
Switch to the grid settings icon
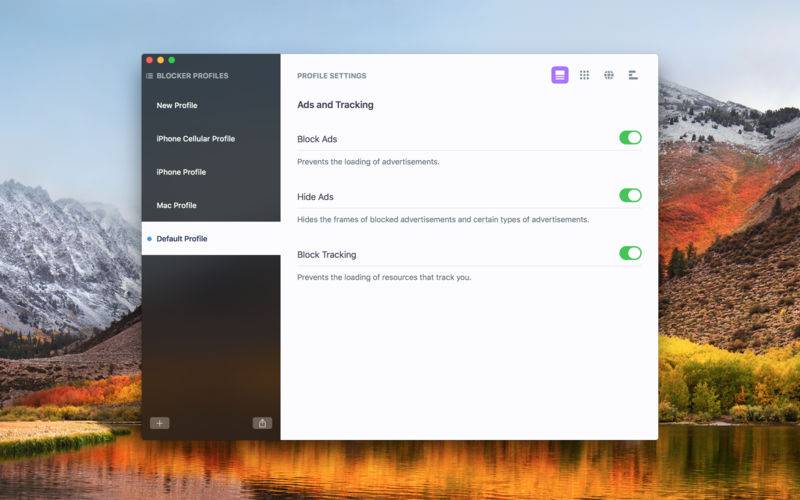(584, 75)
